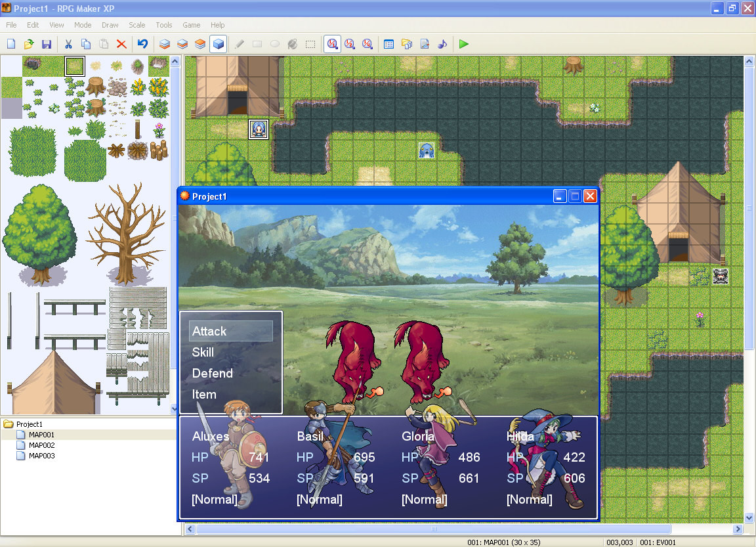Click the map vertical scrollbar down arrow
Screen dimensions: 756x547
(x=749, y=518)
